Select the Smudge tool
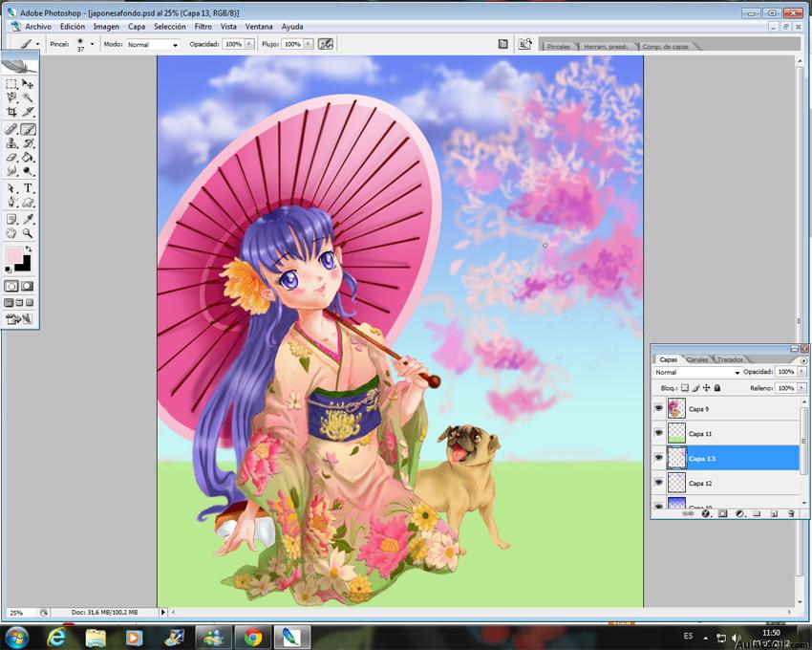The image size is (812, 650). [11, 171]
